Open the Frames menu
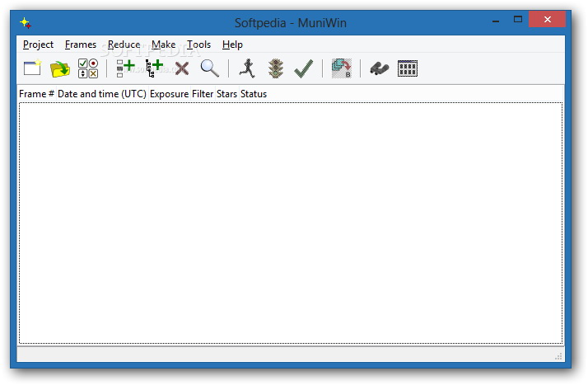 pos(81,45)
